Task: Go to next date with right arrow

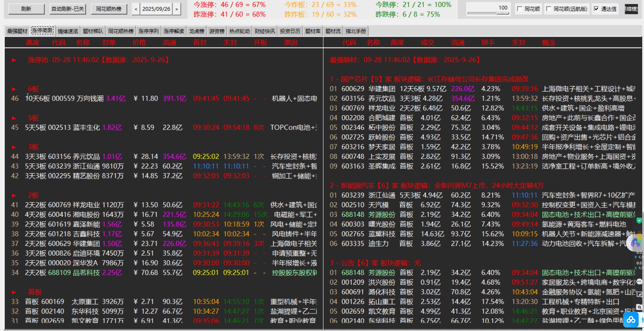Action: tap(176, 9)
